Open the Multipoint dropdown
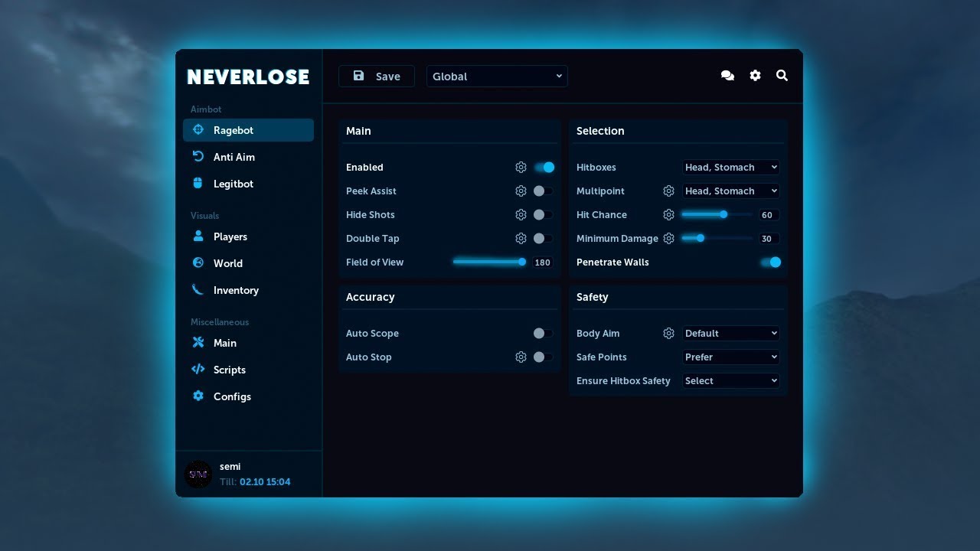This screenshot has height=551, width=980. point(731,191)
